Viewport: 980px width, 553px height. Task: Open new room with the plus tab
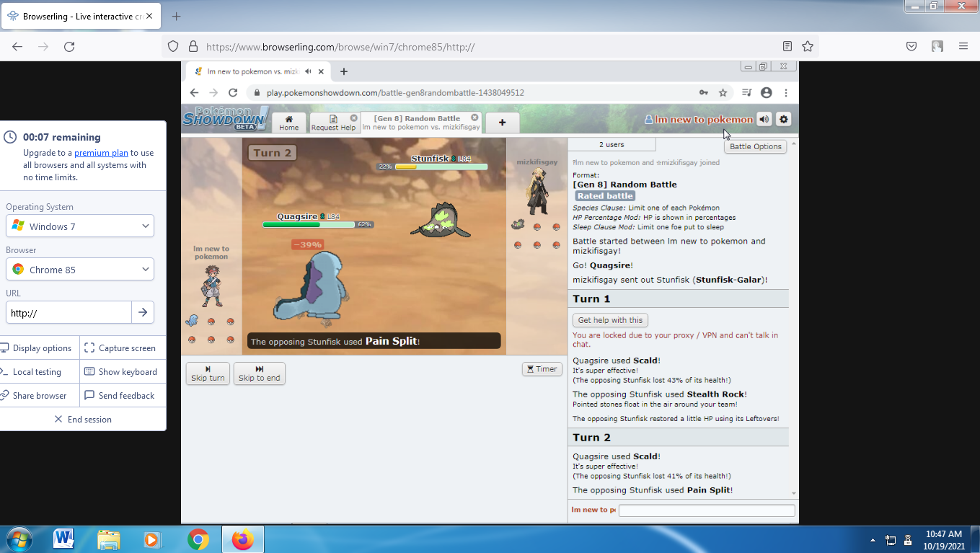pyautogui.click(x=502, y=123)
